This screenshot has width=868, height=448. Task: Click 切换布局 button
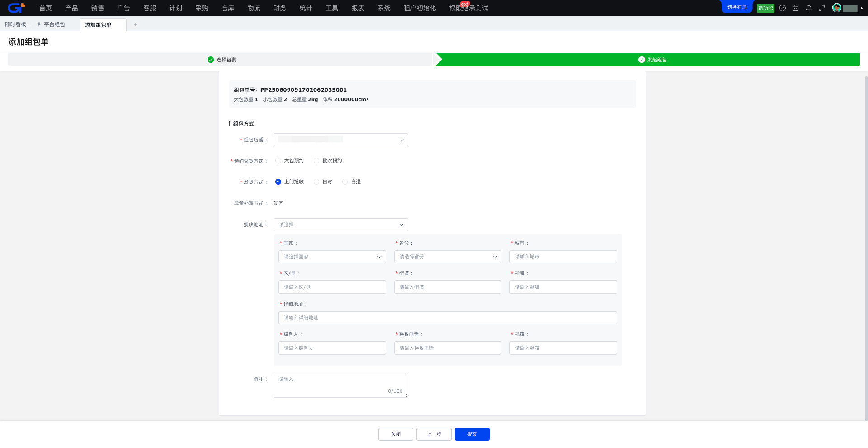(x=737, y=7)
